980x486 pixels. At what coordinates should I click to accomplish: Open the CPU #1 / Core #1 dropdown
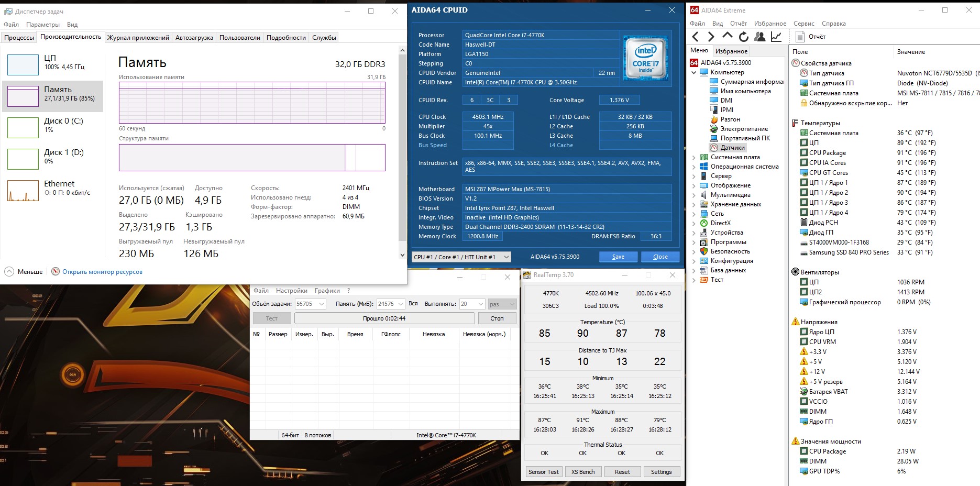[x=461, y=257]
